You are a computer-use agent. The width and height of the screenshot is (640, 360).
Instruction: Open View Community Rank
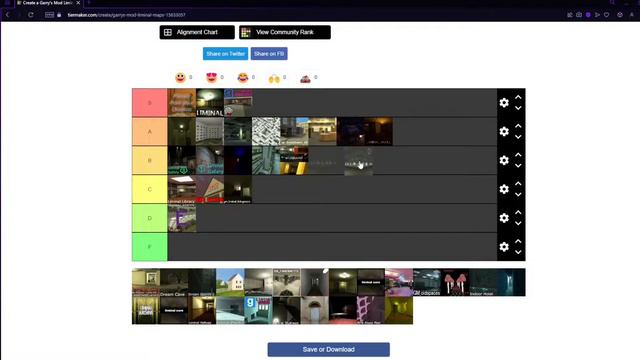285,32
